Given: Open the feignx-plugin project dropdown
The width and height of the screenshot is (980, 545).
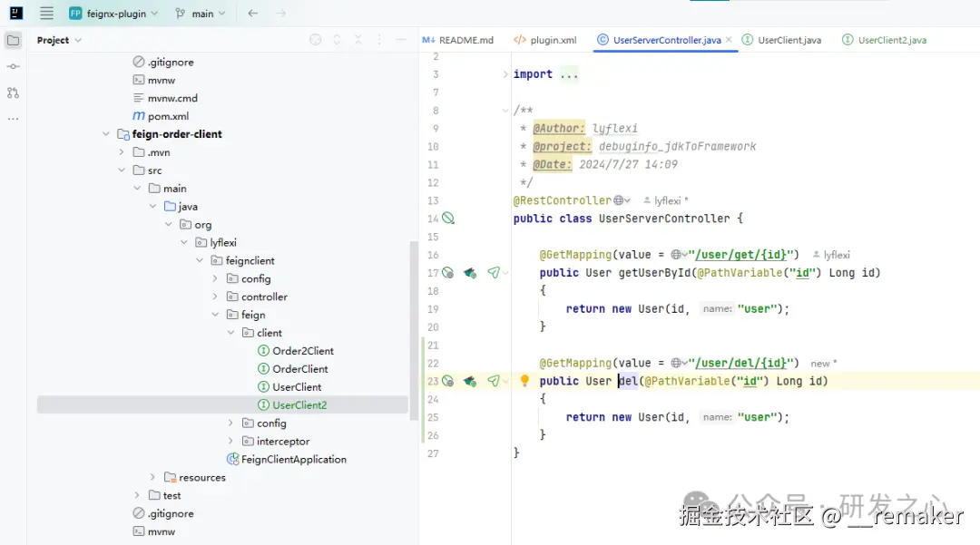Looking at the screenshot, I should 113,13.
